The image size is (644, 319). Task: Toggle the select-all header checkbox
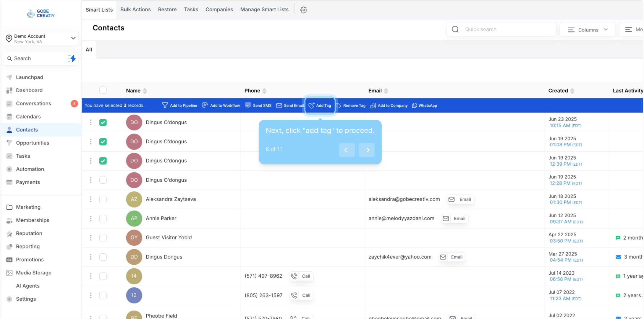(103, 90)
